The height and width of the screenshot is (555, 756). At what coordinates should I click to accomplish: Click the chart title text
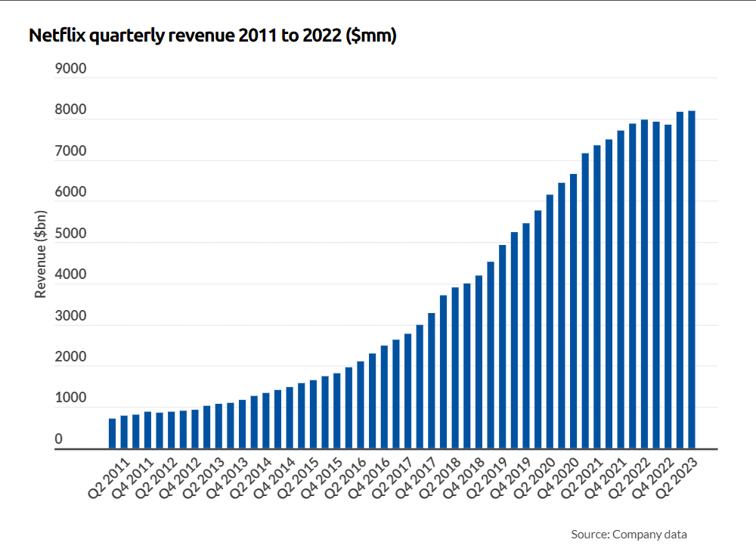(x=212, y=34)
